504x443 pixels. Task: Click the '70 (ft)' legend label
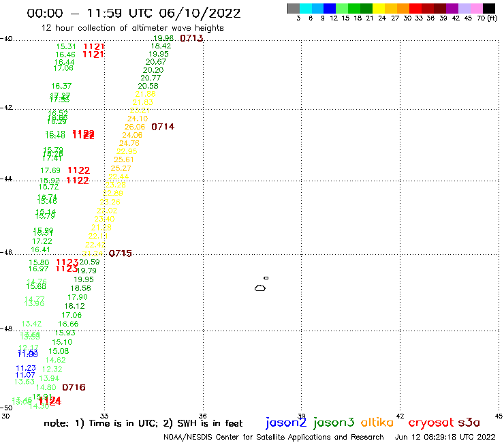[x=487, y=18]
